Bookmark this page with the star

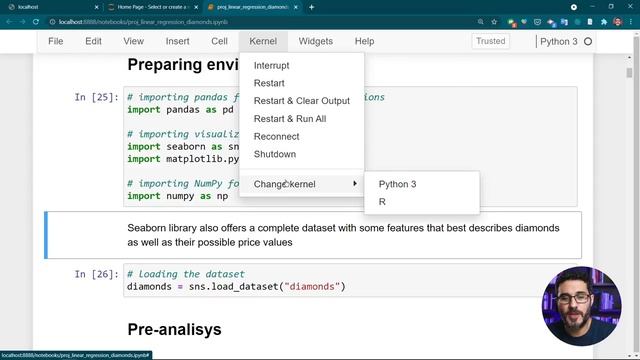coord(494,22)
